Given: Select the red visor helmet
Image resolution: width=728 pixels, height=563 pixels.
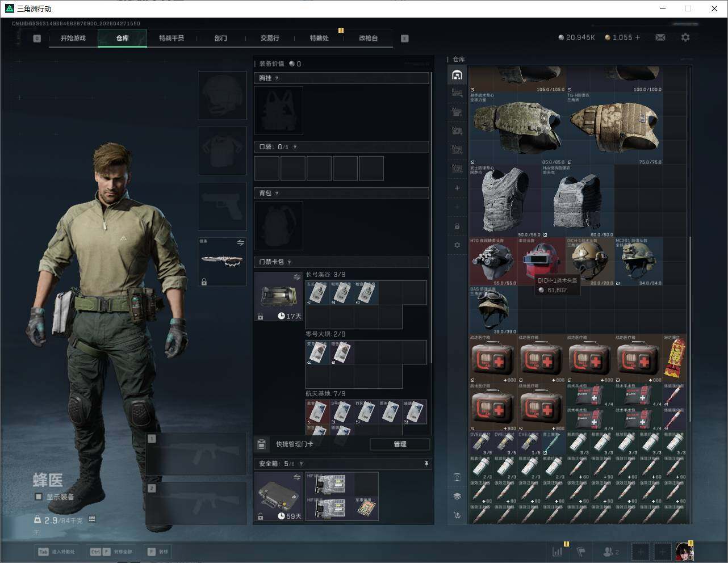Looking at the screenshot, I should (542, 262).
